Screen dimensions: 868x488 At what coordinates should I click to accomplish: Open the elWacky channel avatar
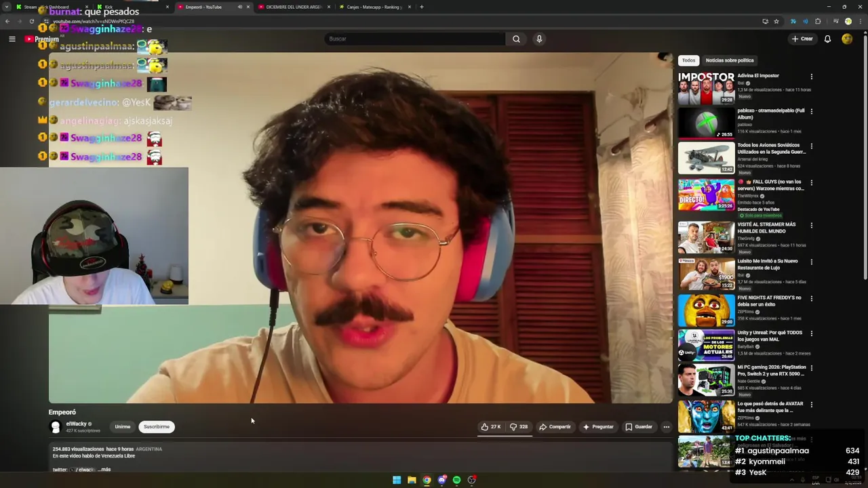point(56,427)
